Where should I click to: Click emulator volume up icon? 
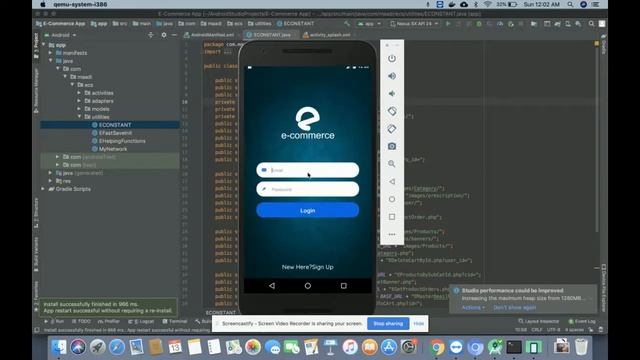pyautogui.click(x=392, y=76)
